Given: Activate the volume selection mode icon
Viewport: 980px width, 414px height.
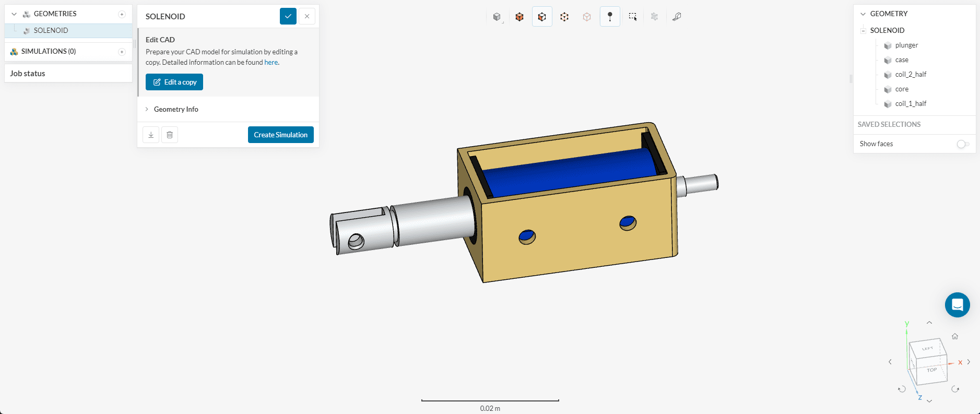Looking at the screenshot, I should pyautogui.click(x=519, y=17).
